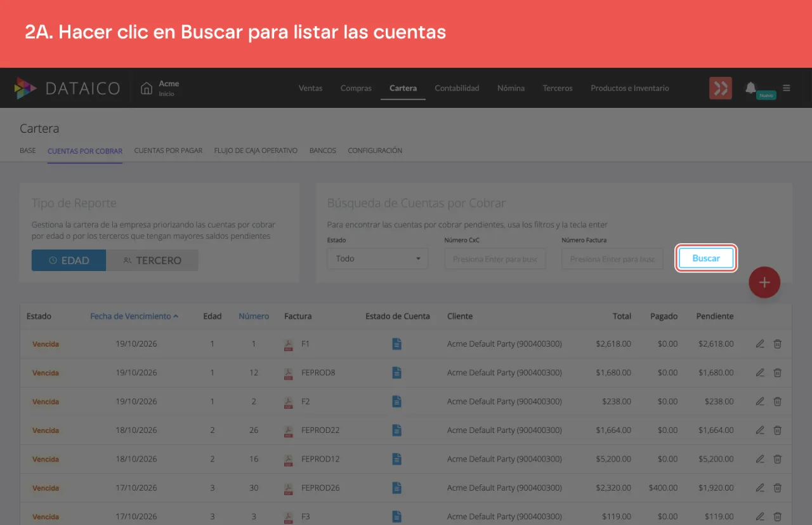Open PDF icon for invoice FEPROD8
This screenshot has height=525, width=812.
pyautogui.click(x=289, y=373)
